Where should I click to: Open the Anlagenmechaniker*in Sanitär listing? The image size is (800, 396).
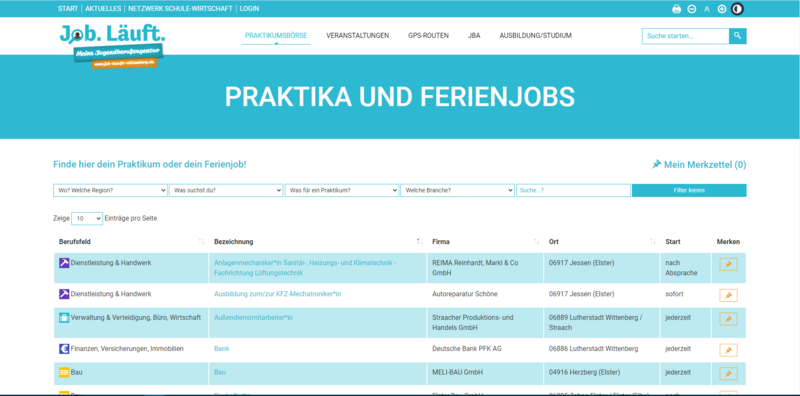pos(305,268)
